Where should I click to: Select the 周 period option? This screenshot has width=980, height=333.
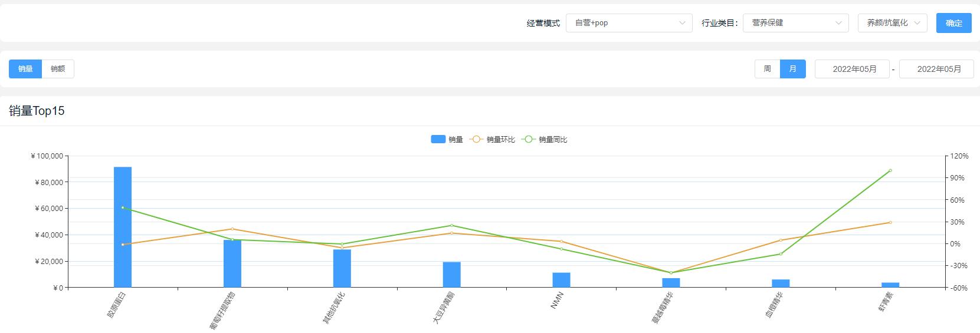pos(768,69)
